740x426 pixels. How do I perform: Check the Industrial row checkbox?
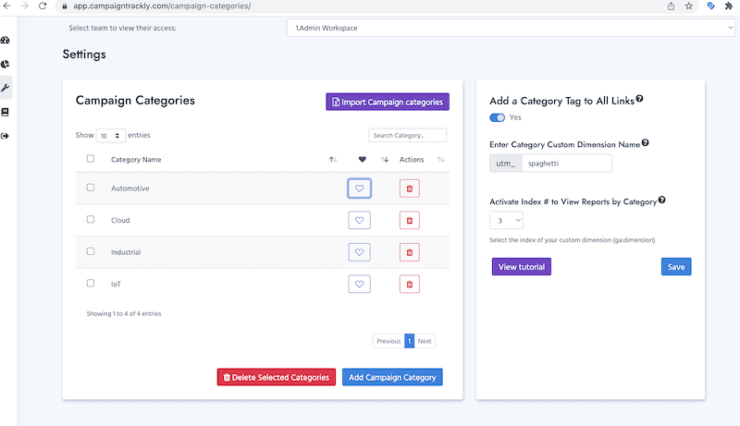click(x=91, y=251)
